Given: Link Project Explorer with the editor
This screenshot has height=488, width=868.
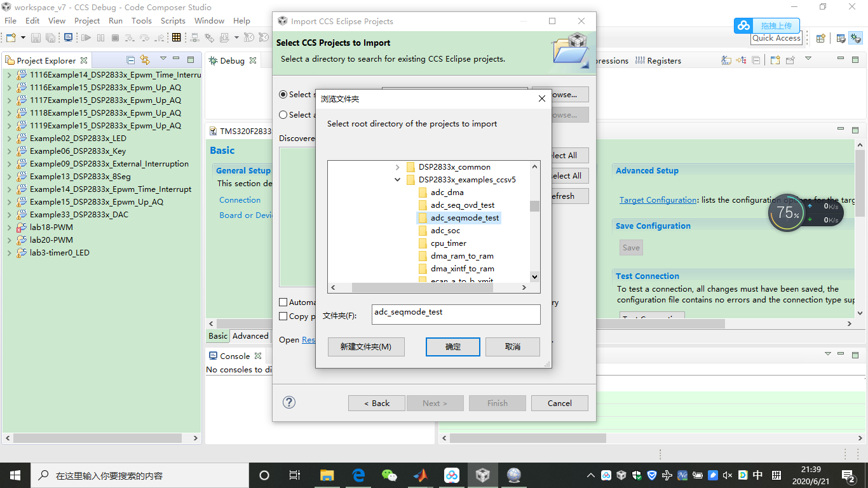Looking at the screenshot, I should tap(146, 59).
